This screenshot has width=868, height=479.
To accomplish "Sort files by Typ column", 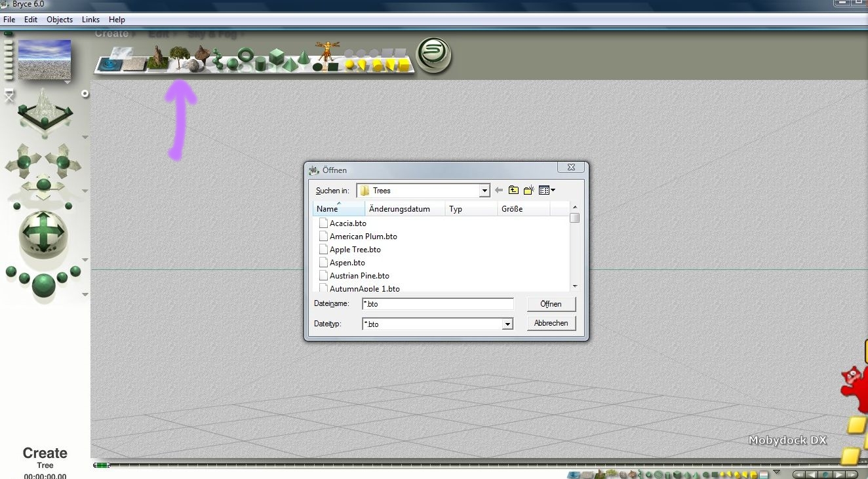I will coord(471,209).
